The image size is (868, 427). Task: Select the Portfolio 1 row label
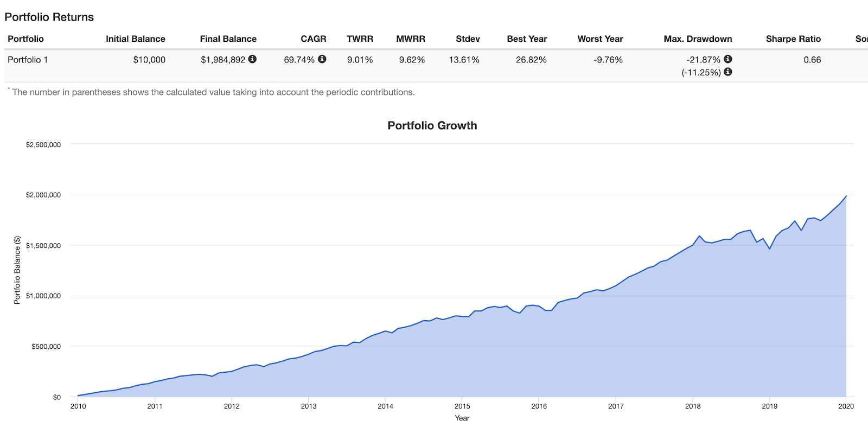pos(28,60)
